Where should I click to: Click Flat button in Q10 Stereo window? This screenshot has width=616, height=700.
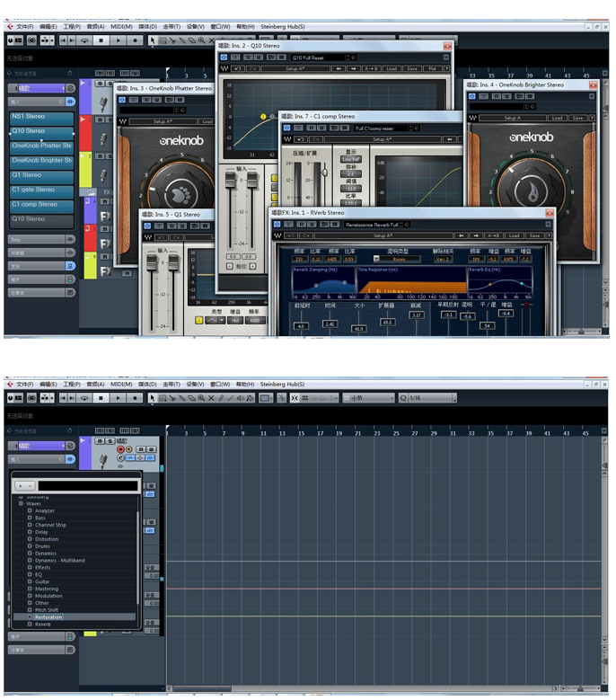point(432,68)
